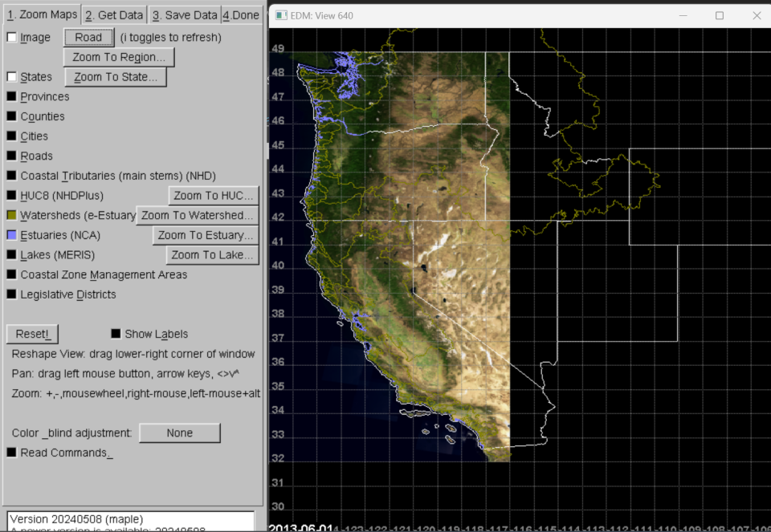771x532 pixels.
Task: Turn on the Counties layer
Action: 12,117
